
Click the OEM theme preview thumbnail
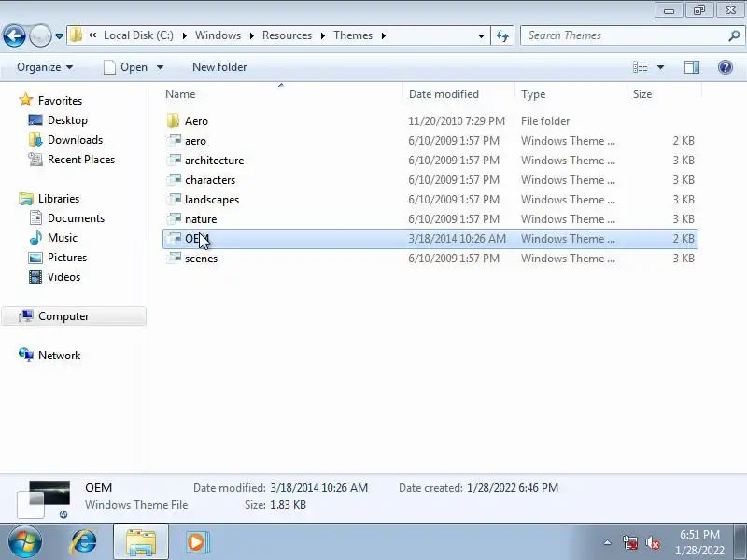tap(44, 499)
